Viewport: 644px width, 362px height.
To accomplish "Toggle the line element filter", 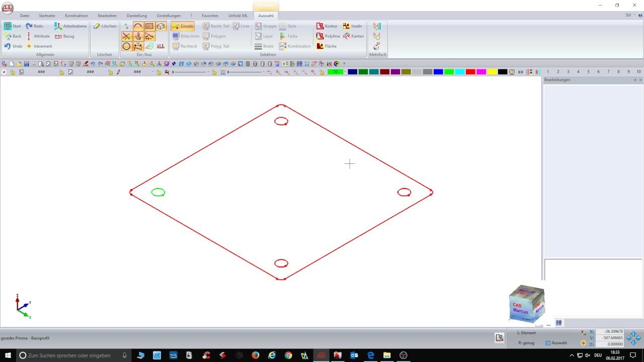I will coord(127,36).
